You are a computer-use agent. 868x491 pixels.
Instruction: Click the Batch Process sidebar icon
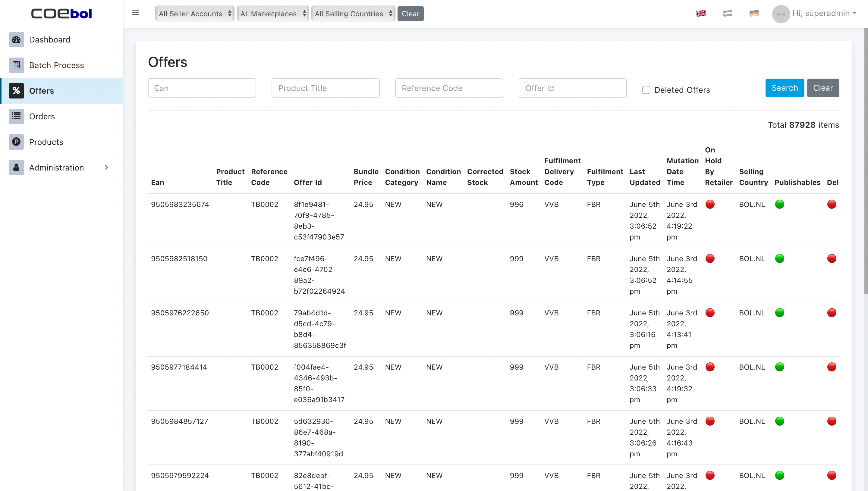pos(16,65)
